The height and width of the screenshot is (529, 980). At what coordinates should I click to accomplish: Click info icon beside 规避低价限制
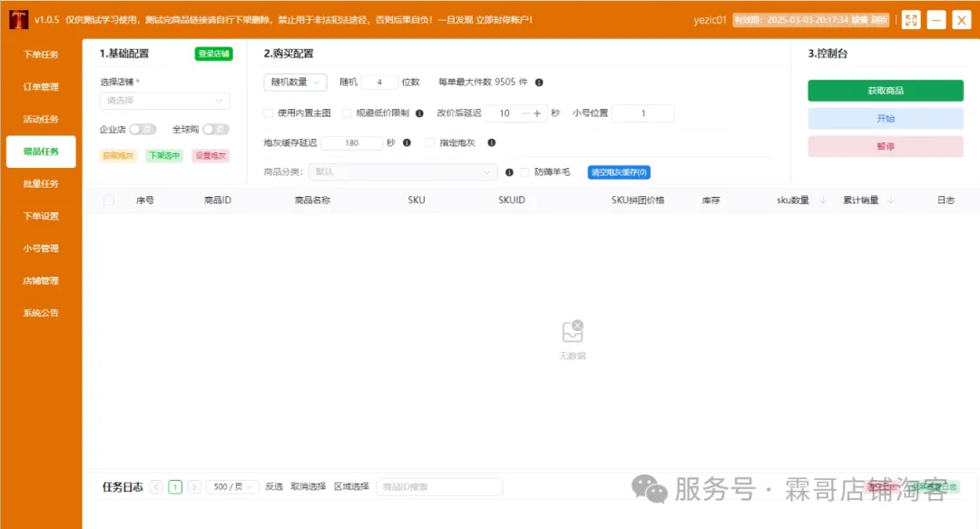[419, 113]
